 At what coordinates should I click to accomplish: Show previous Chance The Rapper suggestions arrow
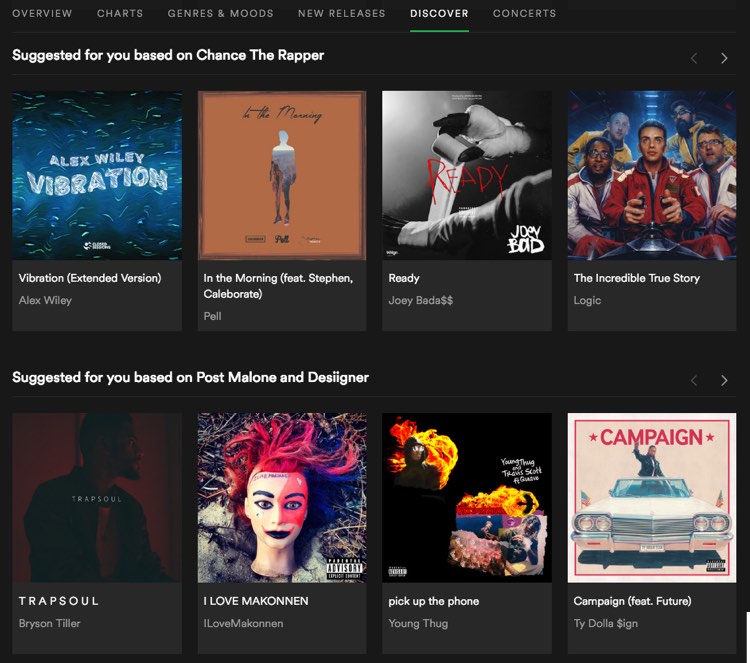(694, 58)
